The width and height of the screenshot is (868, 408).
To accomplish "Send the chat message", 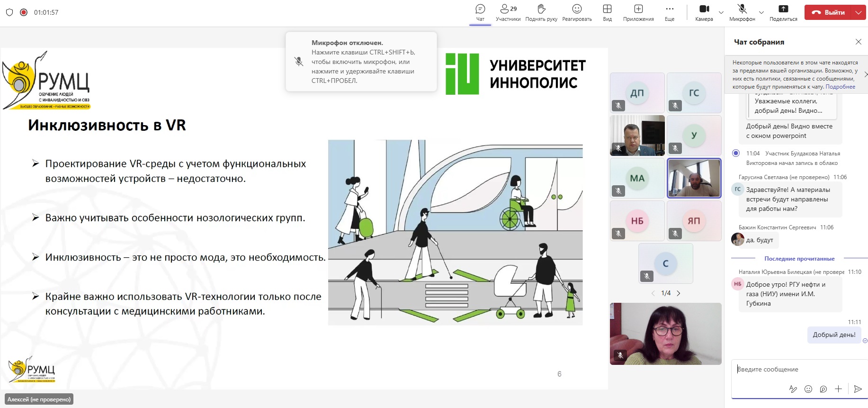I will (x=858, y=389).
